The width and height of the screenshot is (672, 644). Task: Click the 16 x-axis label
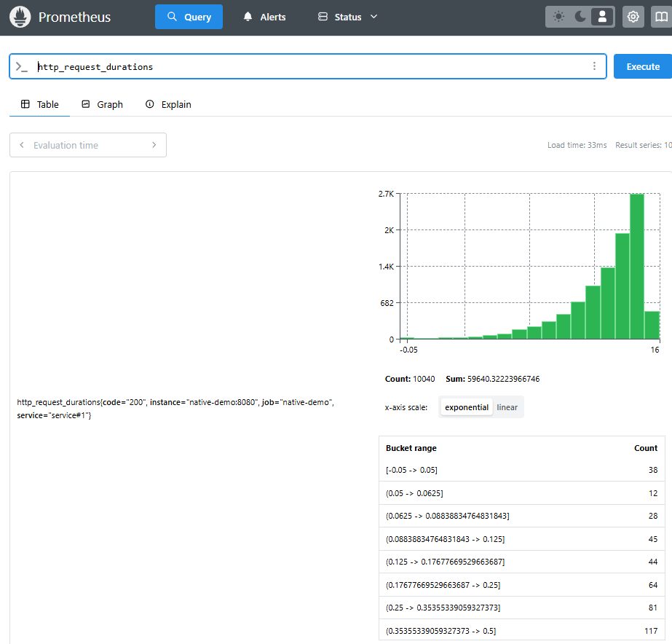(x=655, y=350)
